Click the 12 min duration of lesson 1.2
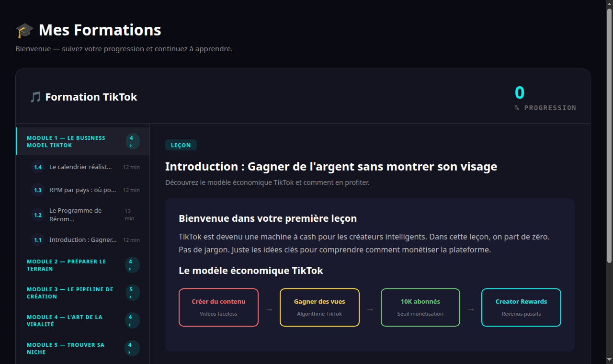Image resolution: width=613 pixels, height=364 pixels. pos(129,215)
